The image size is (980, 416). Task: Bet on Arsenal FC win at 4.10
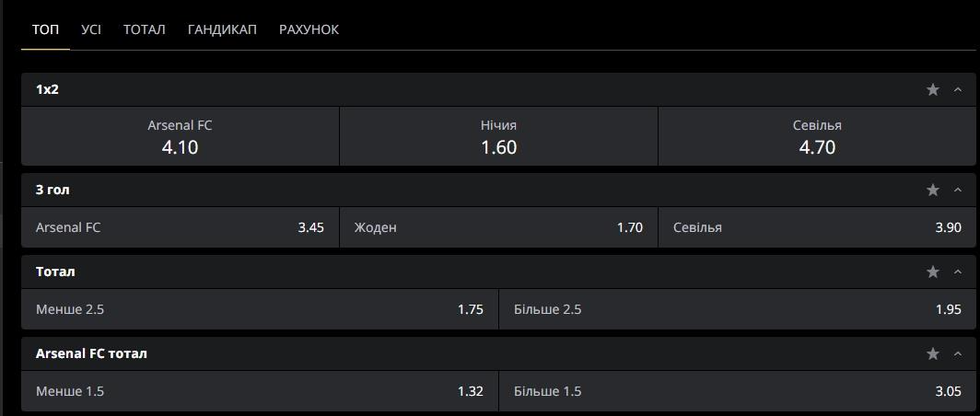(180, 136)
